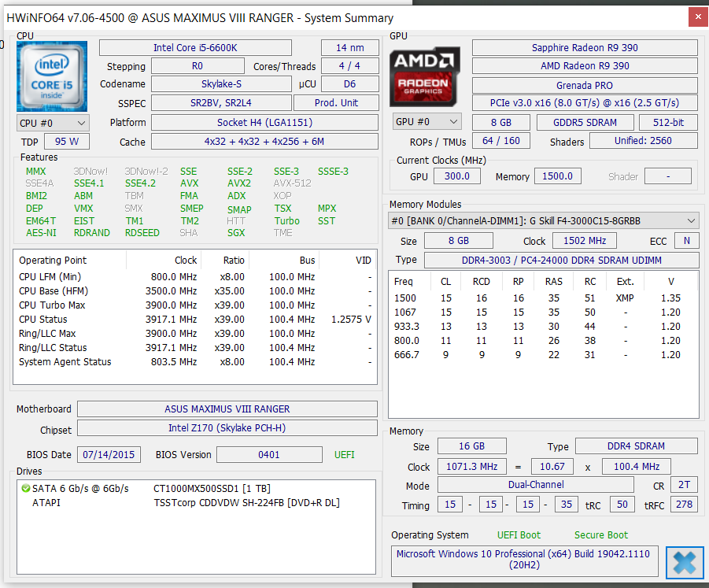Click the green check icon beside SATA 6 Gb/s
Viewport: 709px width, 588px height.
[26, 488]
